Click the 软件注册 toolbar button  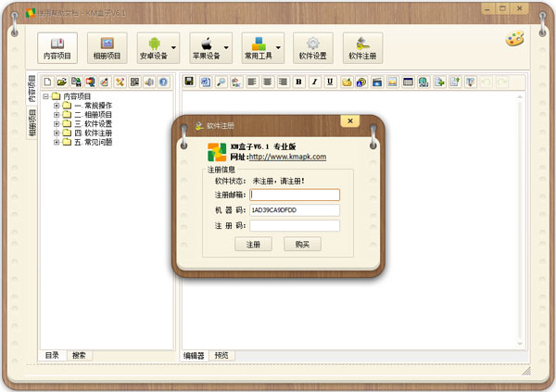tap(362, 48)
